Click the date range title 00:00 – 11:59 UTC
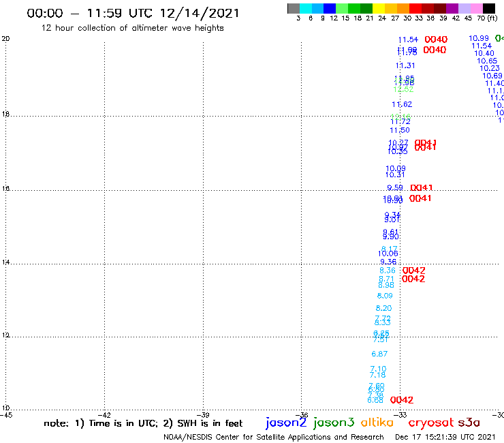The image size is (504, 443). [x=133, y=13]
